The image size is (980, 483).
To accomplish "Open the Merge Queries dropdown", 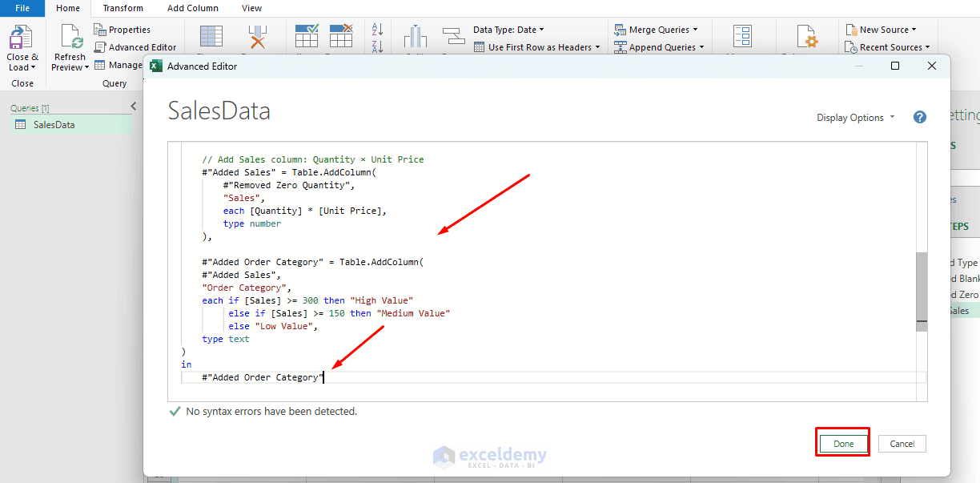I will click(x=656, y=30).
